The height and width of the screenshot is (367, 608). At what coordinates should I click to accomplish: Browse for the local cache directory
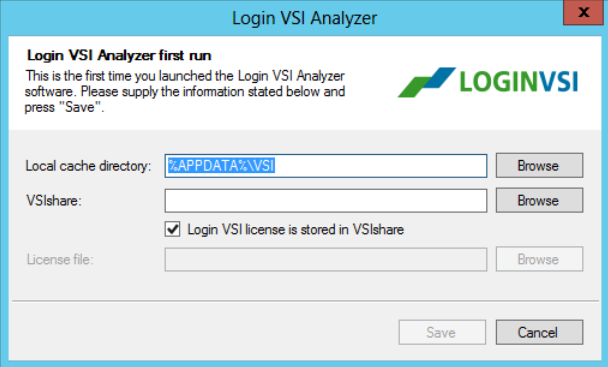pos(539,166)
